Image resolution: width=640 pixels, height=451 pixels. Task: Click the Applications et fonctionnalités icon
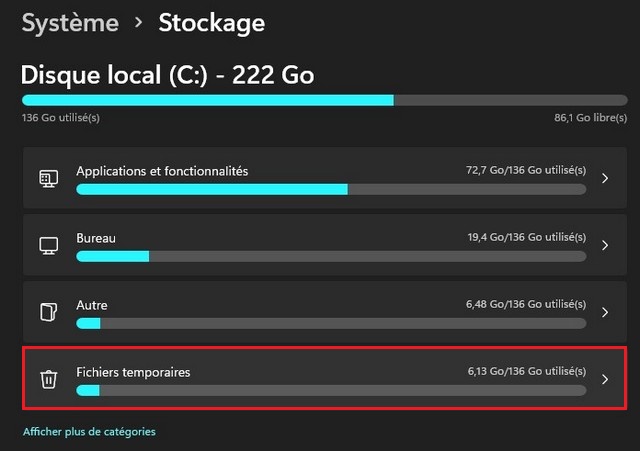48,178
